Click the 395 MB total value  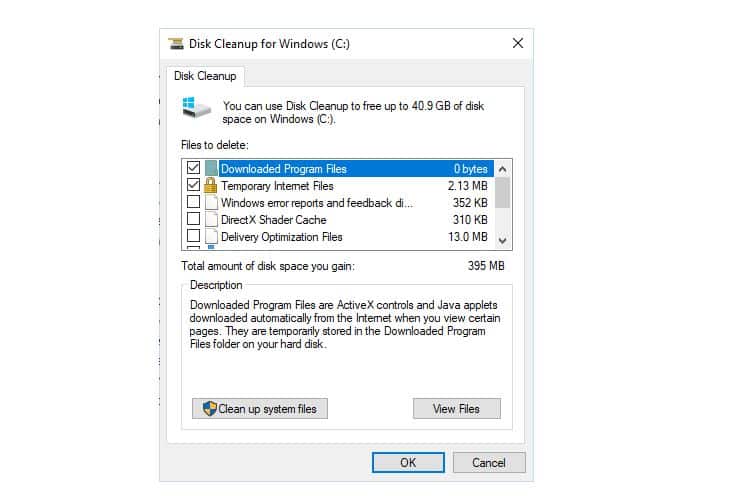pyautogui.click(x=486, y=266)
